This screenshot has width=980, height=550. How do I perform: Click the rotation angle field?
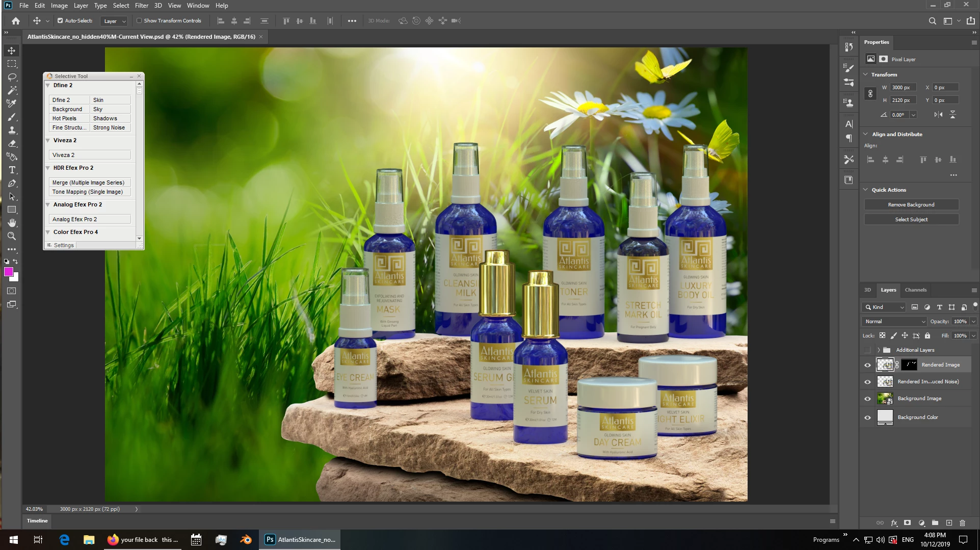coord(899,115)
